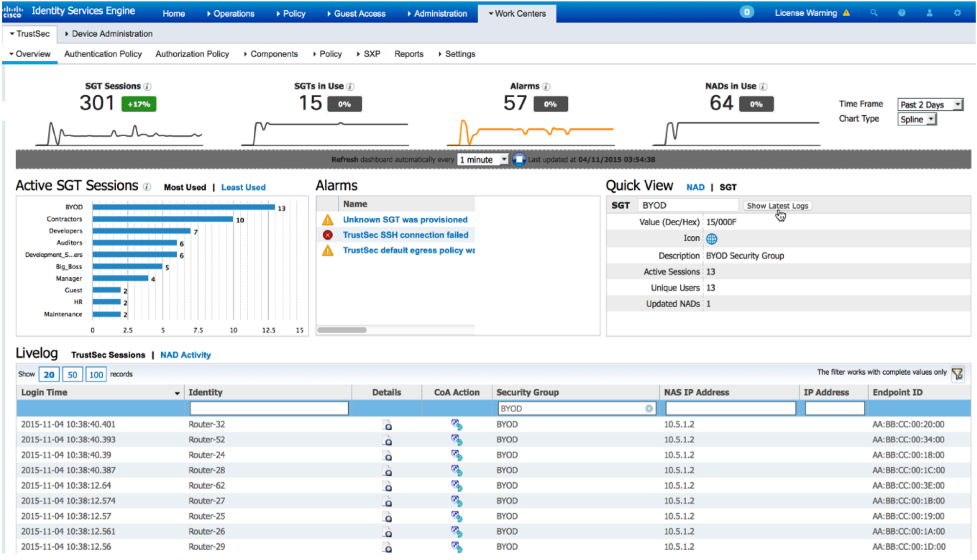Click CoA Action icon for Router-27
Screen dimensions: 977x560
[x=457, y=501]
